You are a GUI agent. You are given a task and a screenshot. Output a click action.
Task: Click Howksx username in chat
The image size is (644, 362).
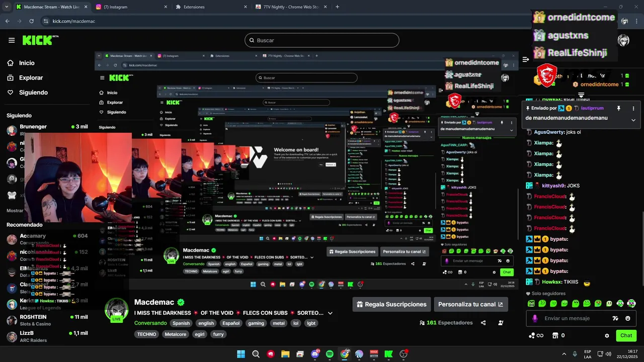tap(551, 282)
